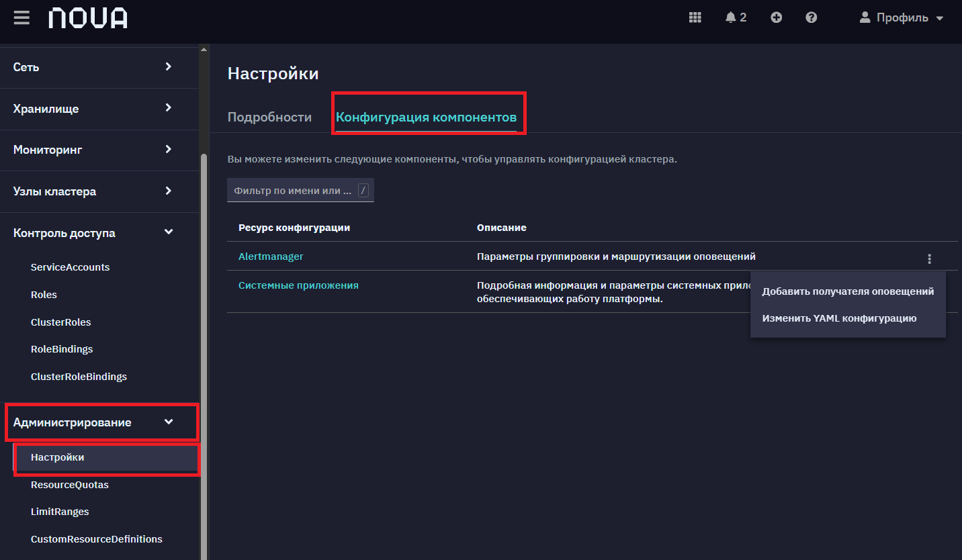This screenshot has width=962, height=560.
Task: Expand the Хранилище sidebar section
Action: pos(99,109)
